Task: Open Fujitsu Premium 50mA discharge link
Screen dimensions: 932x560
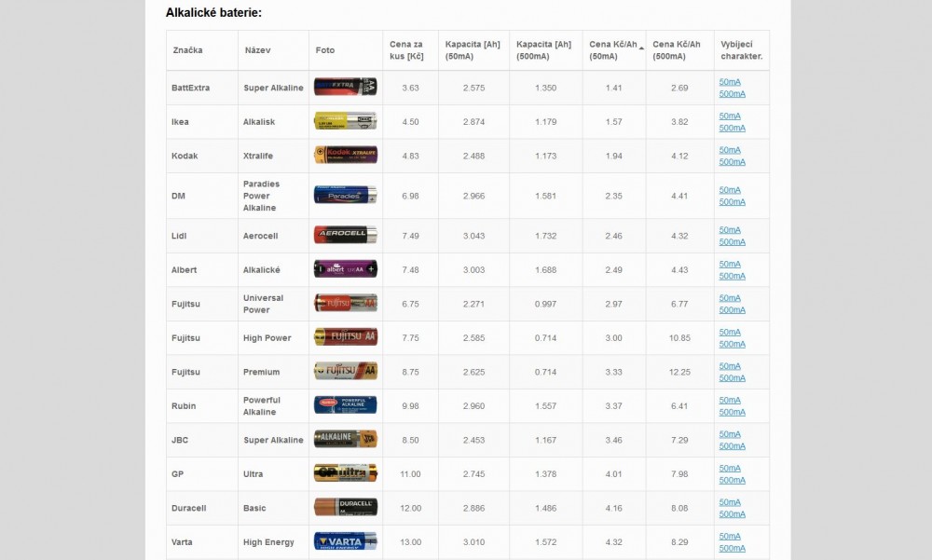Action: (730, 366)
